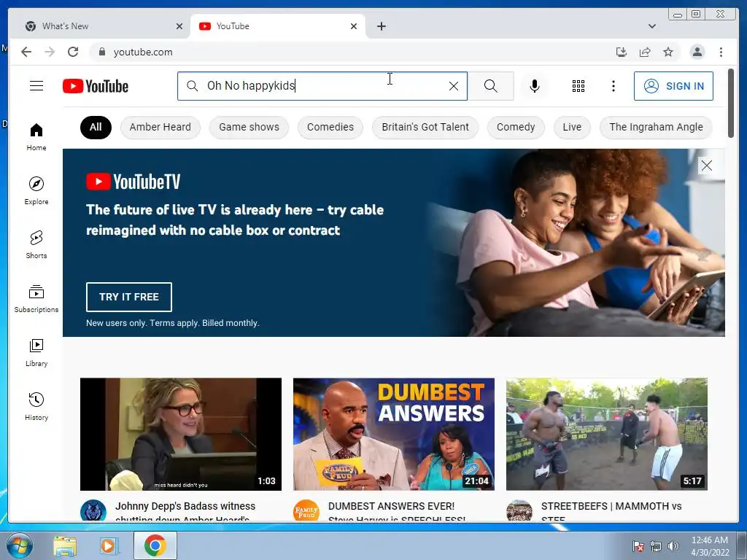Open the YouTube settings three-dot menu
747x560 pixels.
tap(613, 86)
